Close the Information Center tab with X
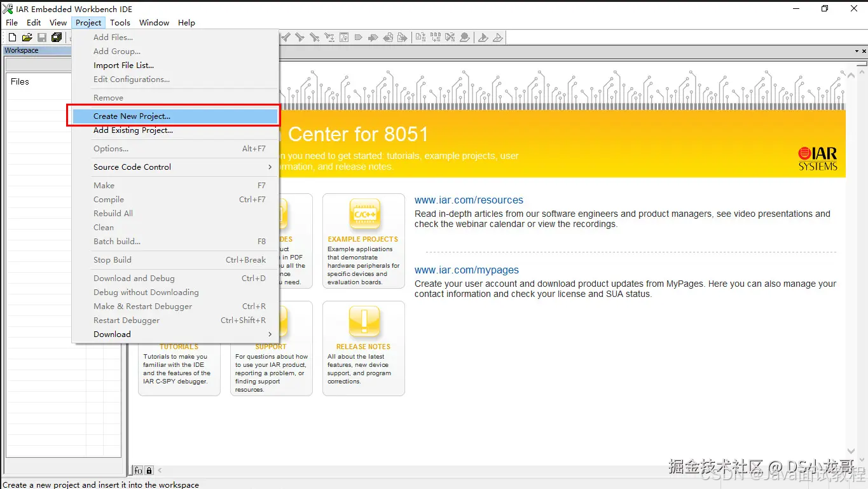The height and width of the screenshot is (489, 868). (863, 51)
